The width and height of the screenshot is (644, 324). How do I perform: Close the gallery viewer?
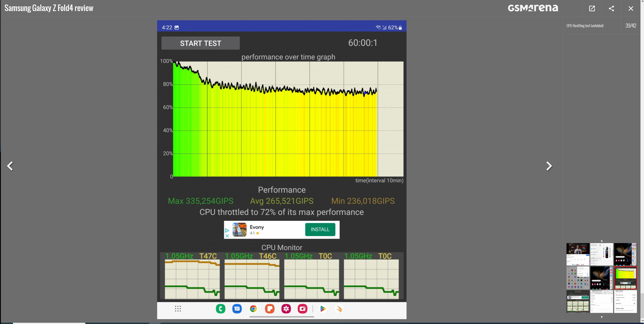click(631, 9)
